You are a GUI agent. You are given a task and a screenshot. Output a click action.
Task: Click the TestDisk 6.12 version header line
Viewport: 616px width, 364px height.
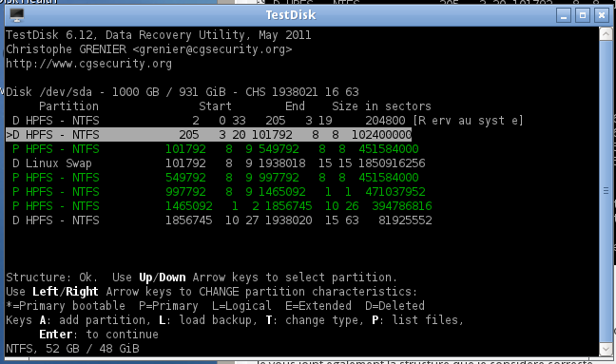[159, 35]
